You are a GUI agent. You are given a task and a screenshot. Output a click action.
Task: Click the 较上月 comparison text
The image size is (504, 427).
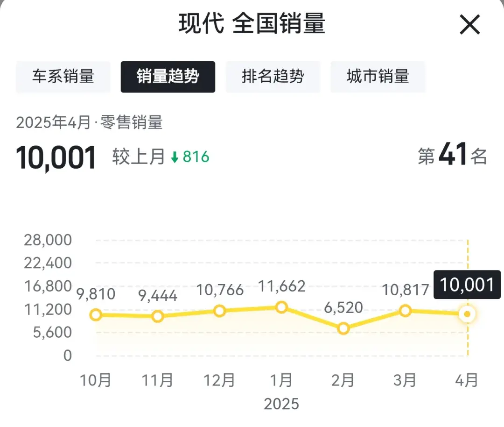coord(139,157)
